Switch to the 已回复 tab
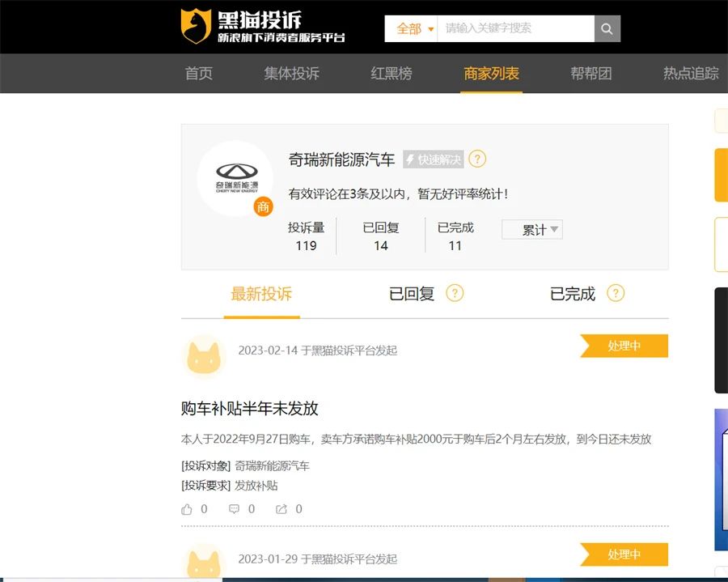 tap(412, 294)
